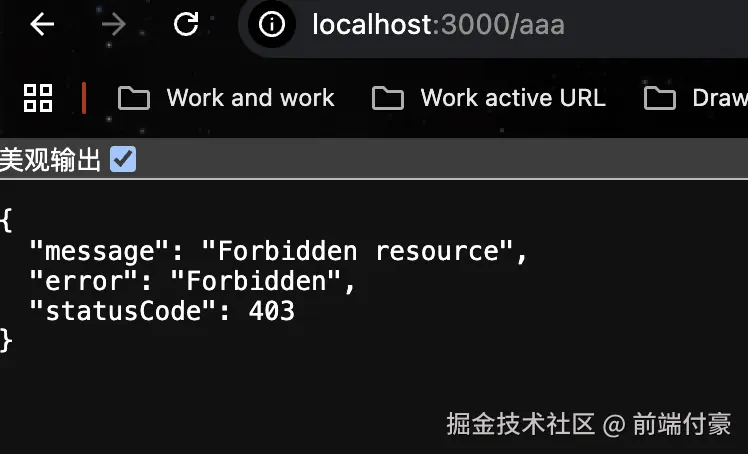Click the folder icon of Work active URL
Screen dimensions: 748x454
tap(387, 98)
